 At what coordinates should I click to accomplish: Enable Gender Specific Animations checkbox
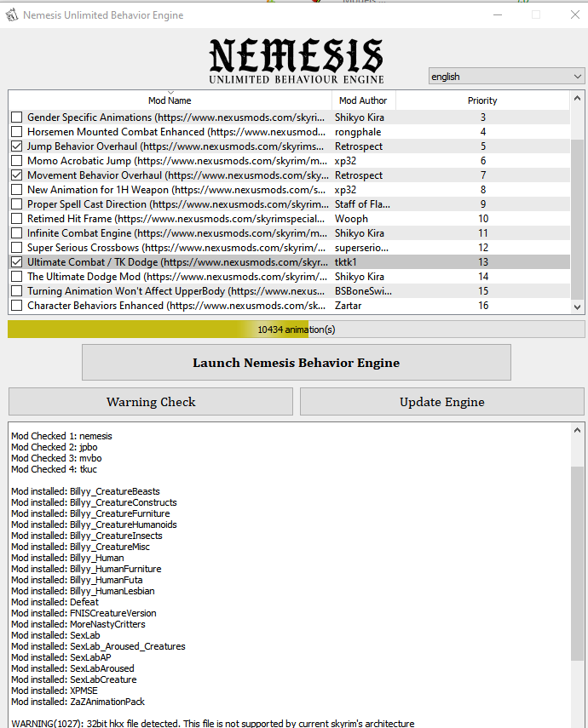17,118
